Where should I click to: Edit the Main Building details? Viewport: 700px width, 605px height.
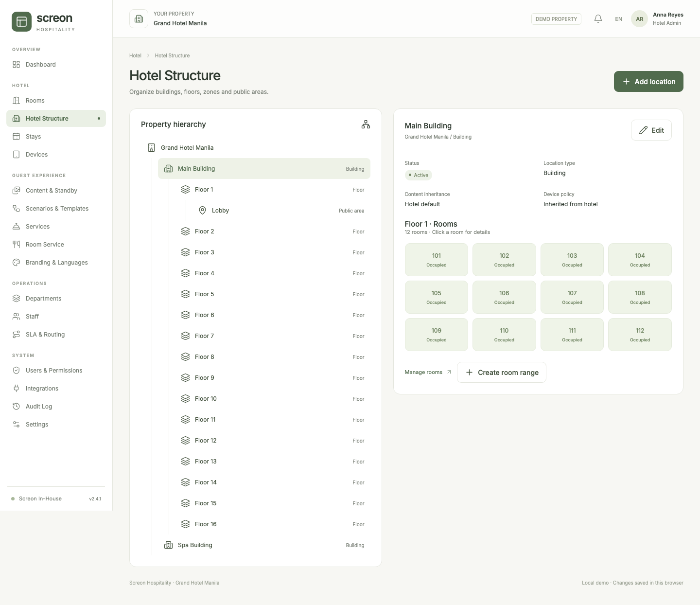point(651,130)
